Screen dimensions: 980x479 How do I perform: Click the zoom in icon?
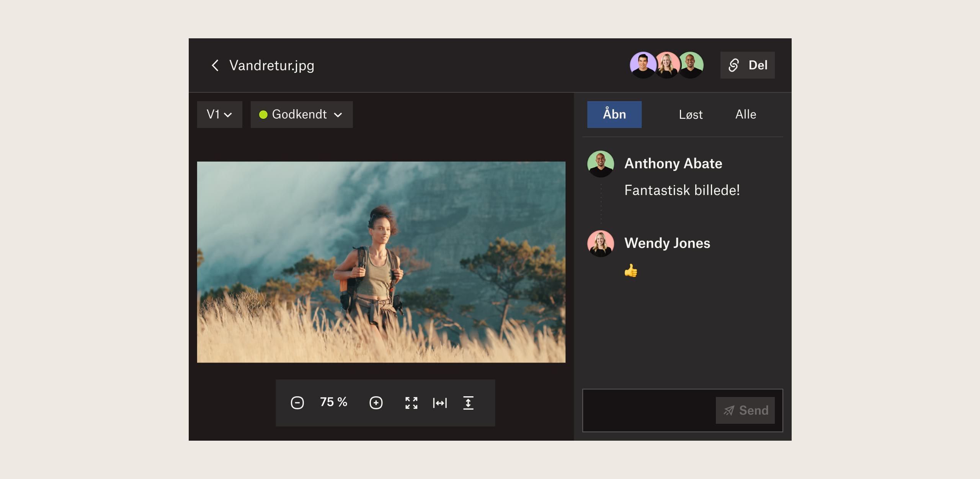point(375,403)
